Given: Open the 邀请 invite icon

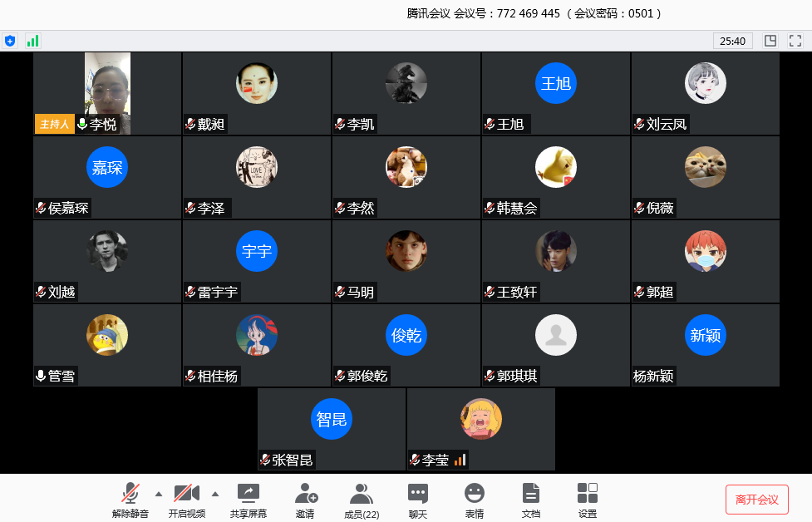Looking at the screenshot, I should [x=306, y=494].
